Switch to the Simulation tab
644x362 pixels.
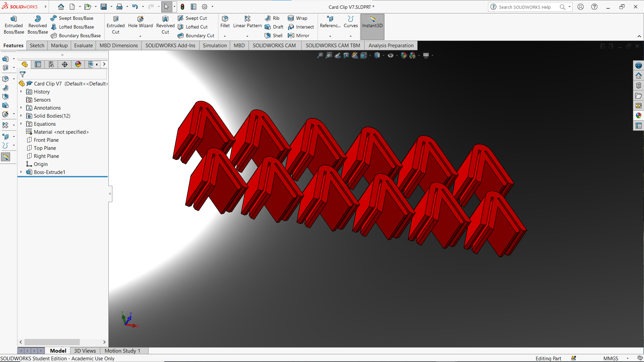tap(215, 46)
